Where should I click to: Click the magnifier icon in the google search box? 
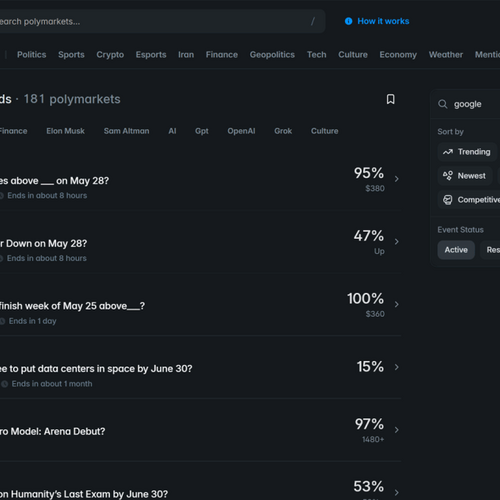click(443, 104)
